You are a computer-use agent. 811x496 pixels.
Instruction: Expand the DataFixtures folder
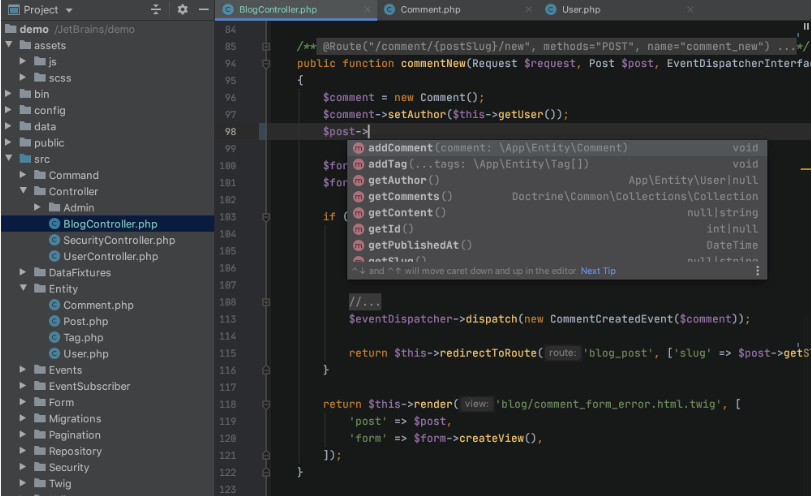click(23, 272)
